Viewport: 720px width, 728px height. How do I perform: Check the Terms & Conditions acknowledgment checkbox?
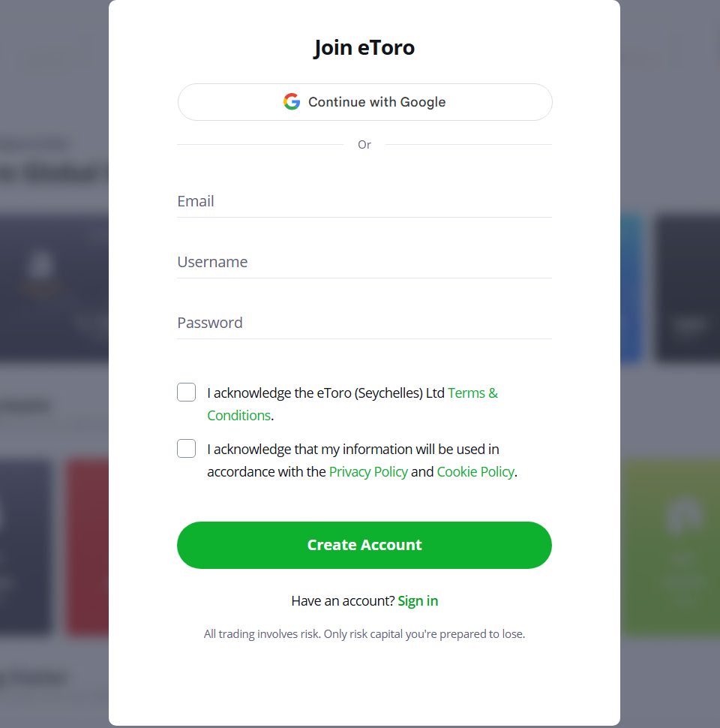pos(186,392)
